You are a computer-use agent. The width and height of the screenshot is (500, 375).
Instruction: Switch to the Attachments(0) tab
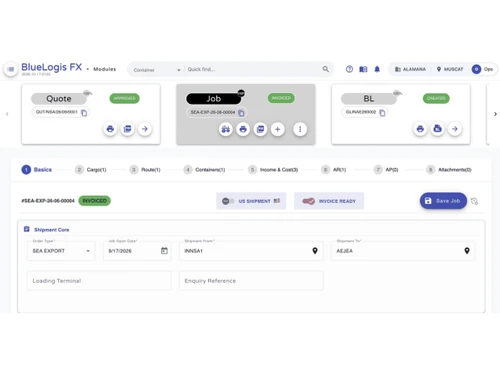point(449,170)
